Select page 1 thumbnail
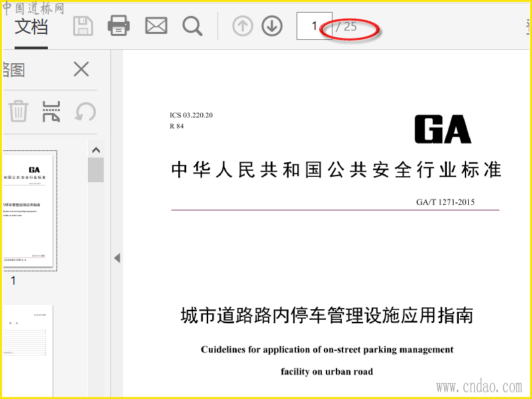 pos(29,211)
